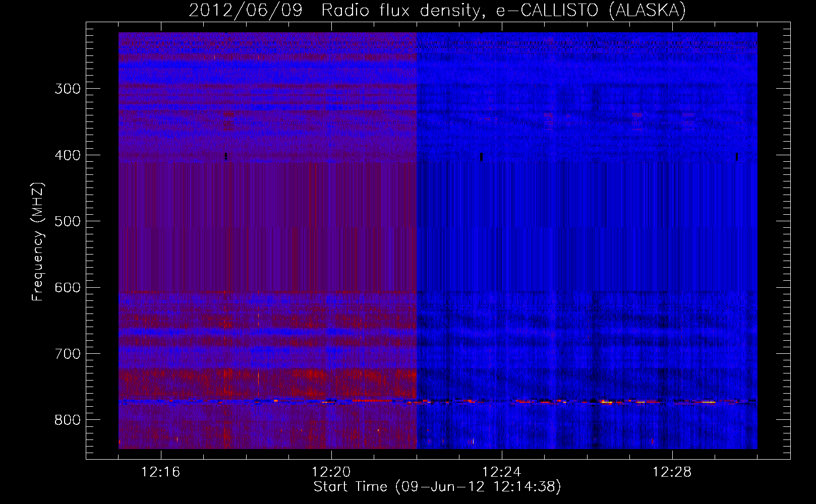
Task: Click the 800 frequency tick label
Action: (x=68, y=420)
